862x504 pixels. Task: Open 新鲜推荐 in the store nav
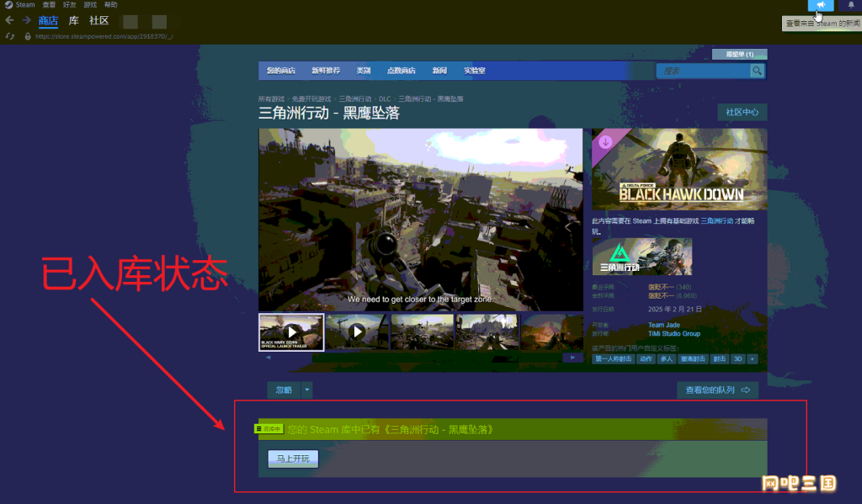(326, 71)
